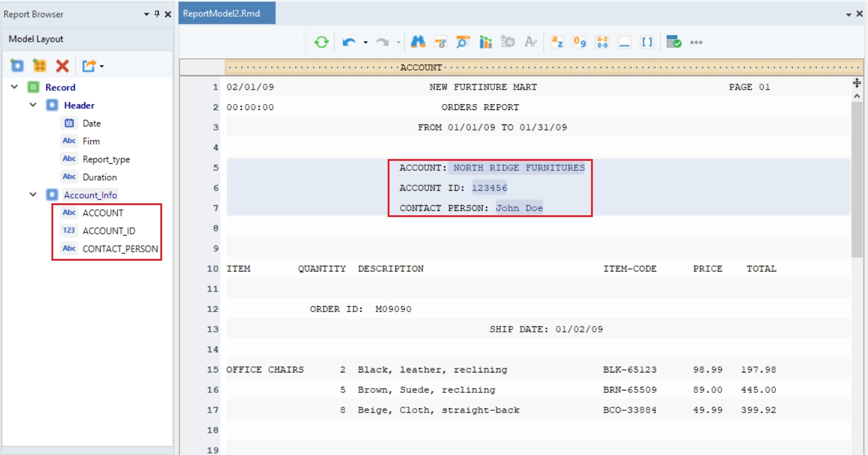
Task: Click the table with green checkmark icon
Action: coord(674,42)
